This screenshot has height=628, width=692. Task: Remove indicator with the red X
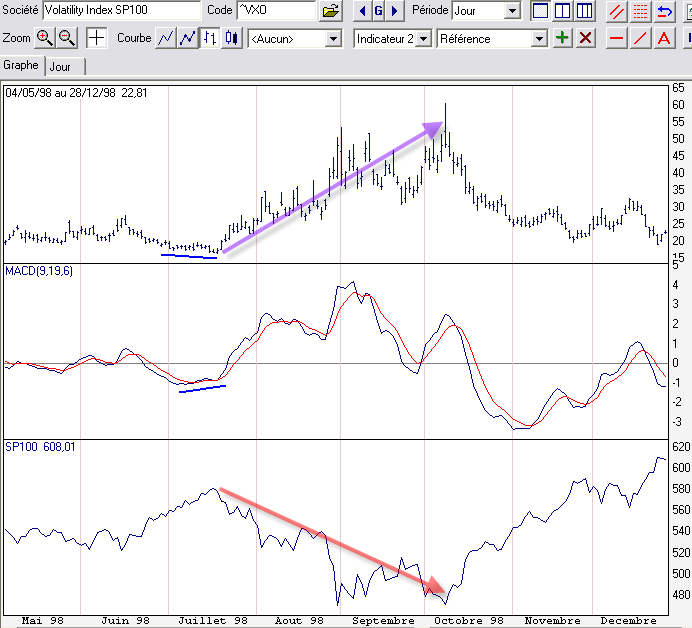click(585, 38)
